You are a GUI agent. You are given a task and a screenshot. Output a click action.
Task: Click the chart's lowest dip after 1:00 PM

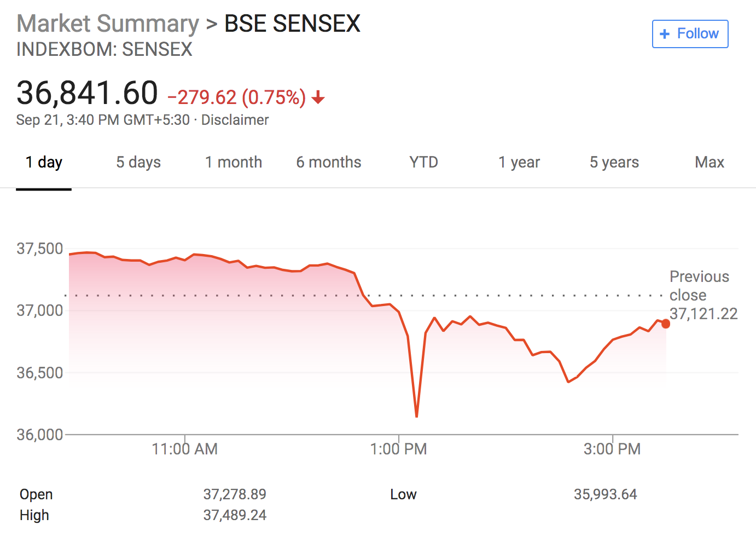point(417,416)
